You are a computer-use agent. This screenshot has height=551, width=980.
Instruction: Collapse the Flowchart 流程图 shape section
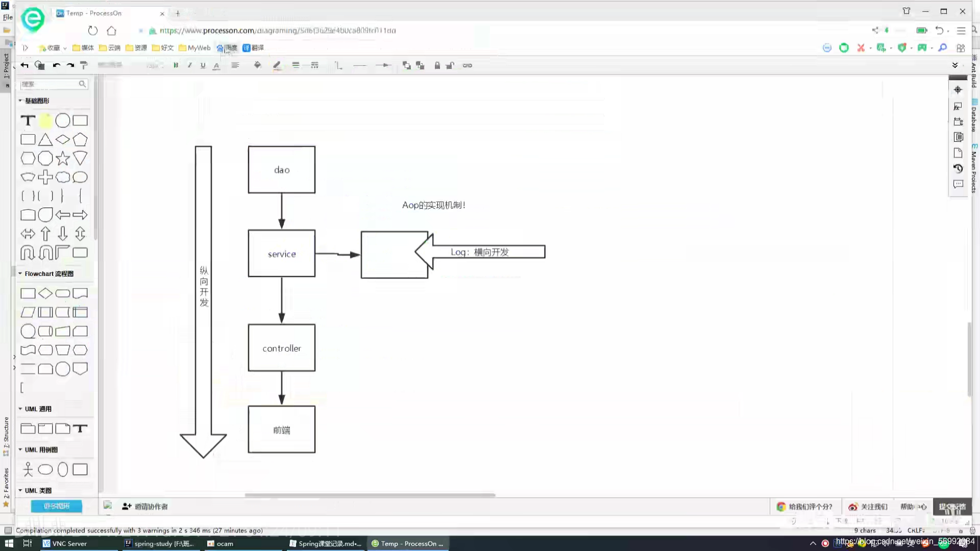click(x=20, y=274)
